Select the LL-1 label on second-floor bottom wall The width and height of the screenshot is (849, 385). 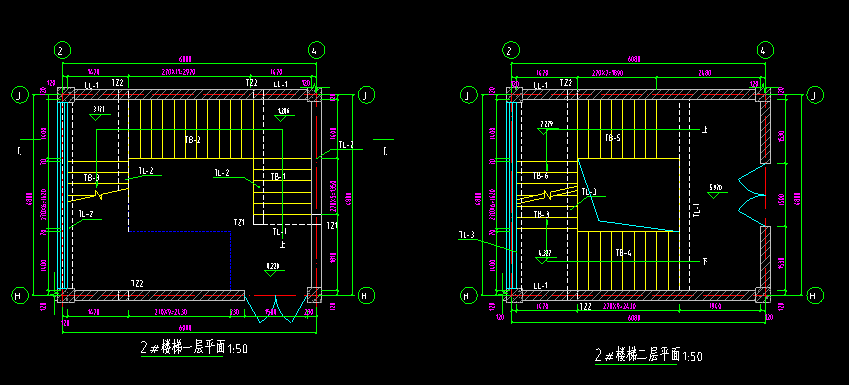[540, 285]
